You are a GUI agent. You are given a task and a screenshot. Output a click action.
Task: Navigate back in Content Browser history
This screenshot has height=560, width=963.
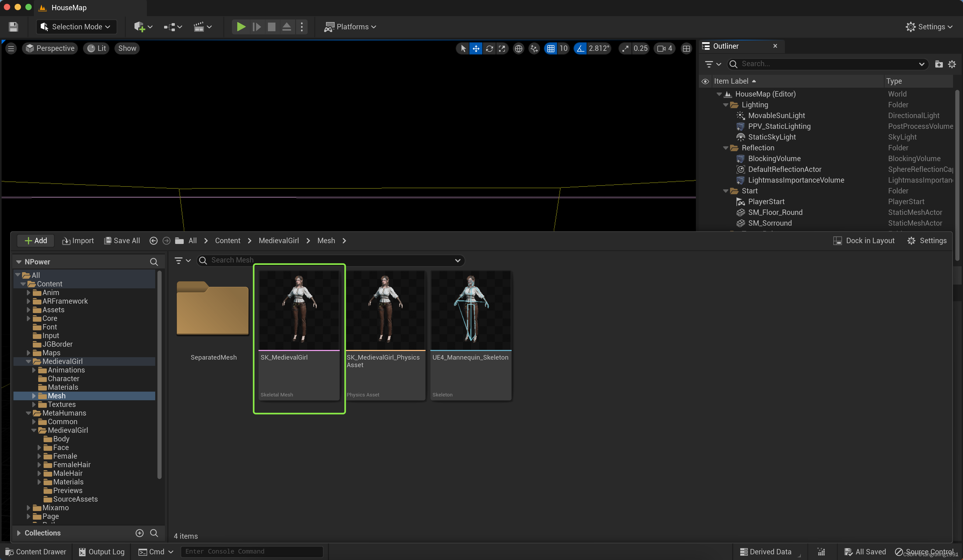pyautogui.click(x=153, y=241)
